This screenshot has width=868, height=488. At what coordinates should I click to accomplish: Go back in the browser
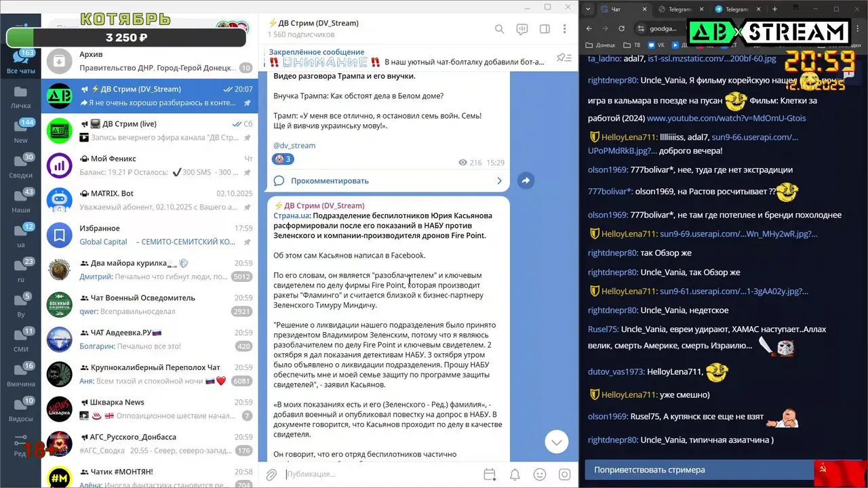coord(589,28)
